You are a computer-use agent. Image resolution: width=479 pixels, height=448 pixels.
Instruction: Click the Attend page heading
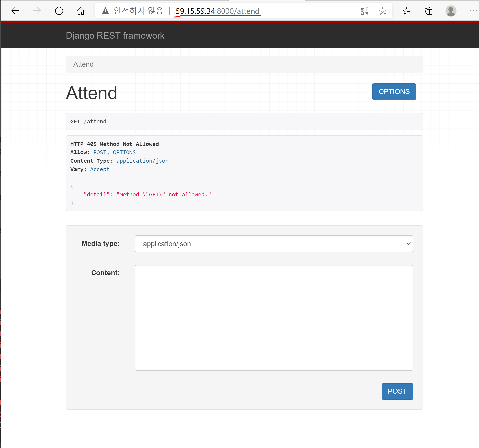(x=92, y=93)
